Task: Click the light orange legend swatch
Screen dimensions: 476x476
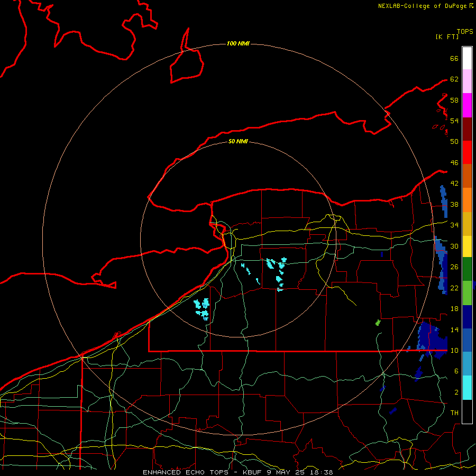Action: (x=467, y=200)
